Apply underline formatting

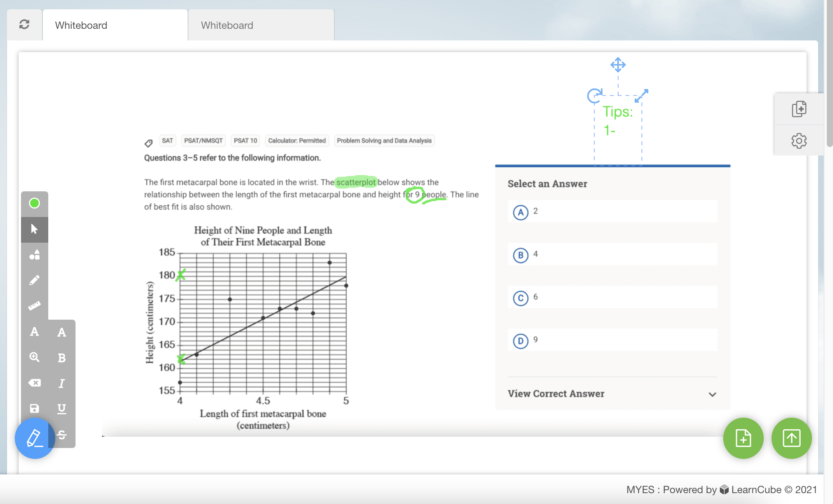point(62,408)
